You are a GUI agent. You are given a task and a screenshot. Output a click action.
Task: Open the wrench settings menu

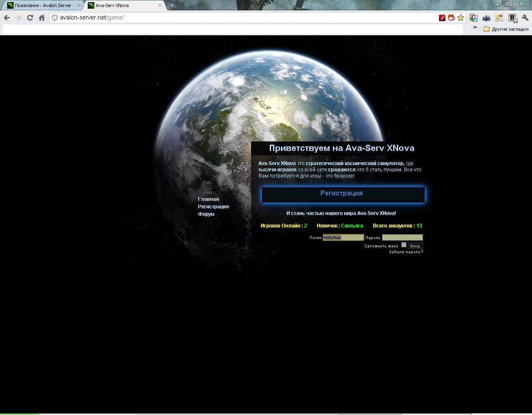point(525,17)
